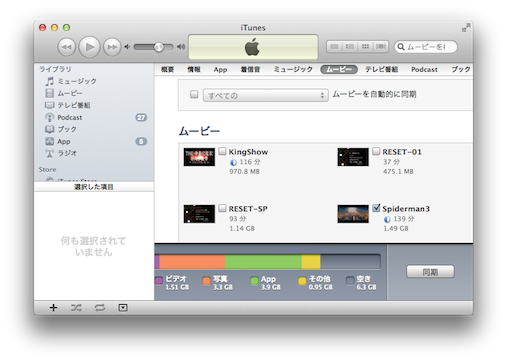Click the low volume speaker icon

(127, 47)
